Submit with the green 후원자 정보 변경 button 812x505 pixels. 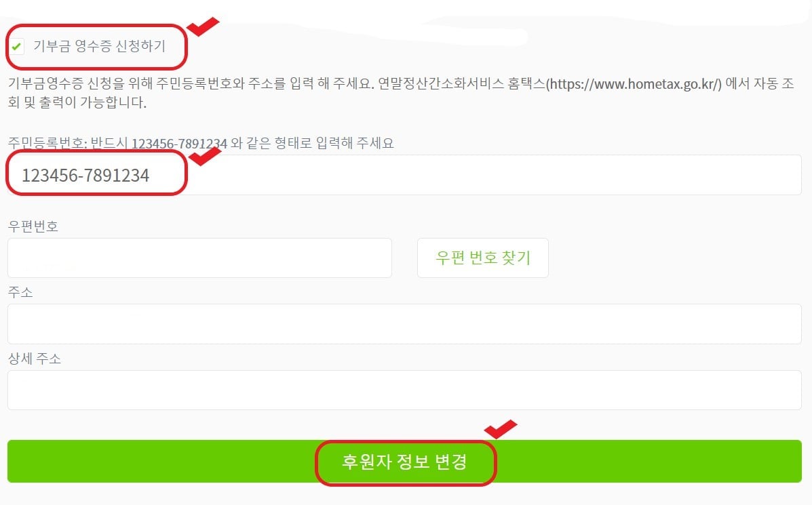404,461
